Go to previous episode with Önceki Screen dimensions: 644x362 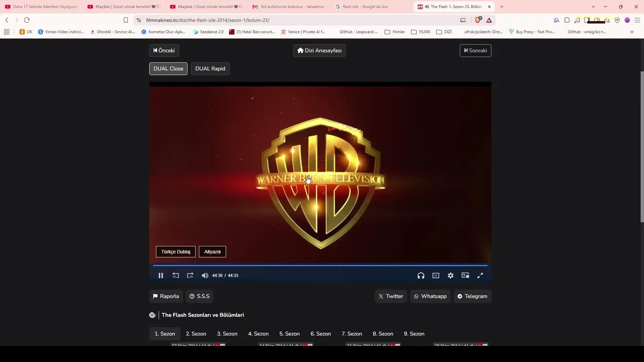point(164,50)
